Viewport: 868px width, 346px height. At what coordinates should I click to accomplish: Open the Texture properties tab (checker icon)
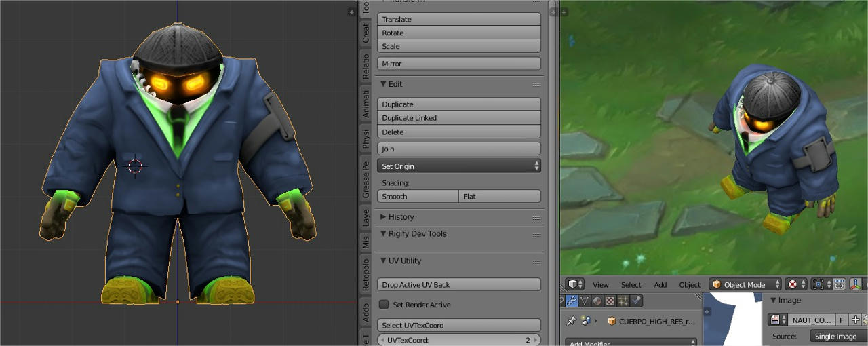click(x=610, y=301)
